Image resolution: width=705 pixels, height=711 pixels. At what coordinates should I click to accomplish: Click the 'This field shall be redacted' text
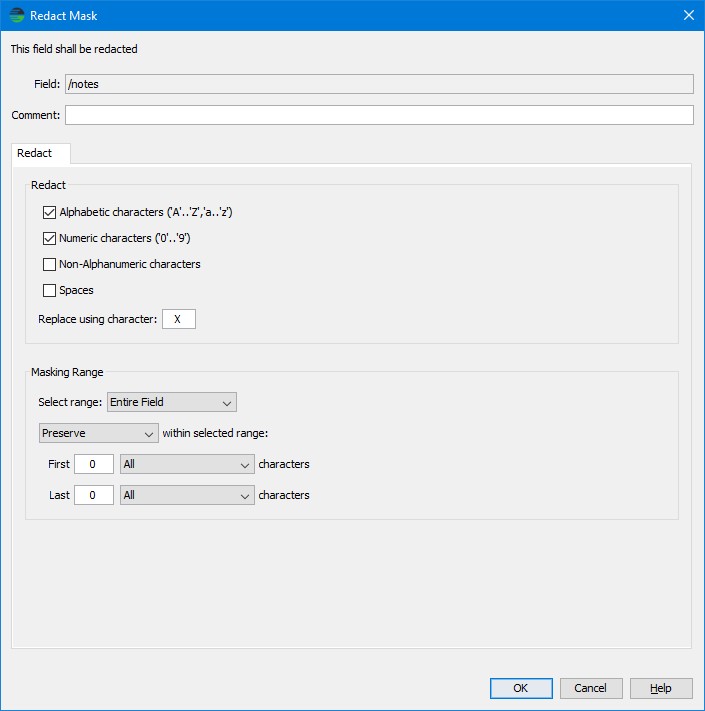74,49
